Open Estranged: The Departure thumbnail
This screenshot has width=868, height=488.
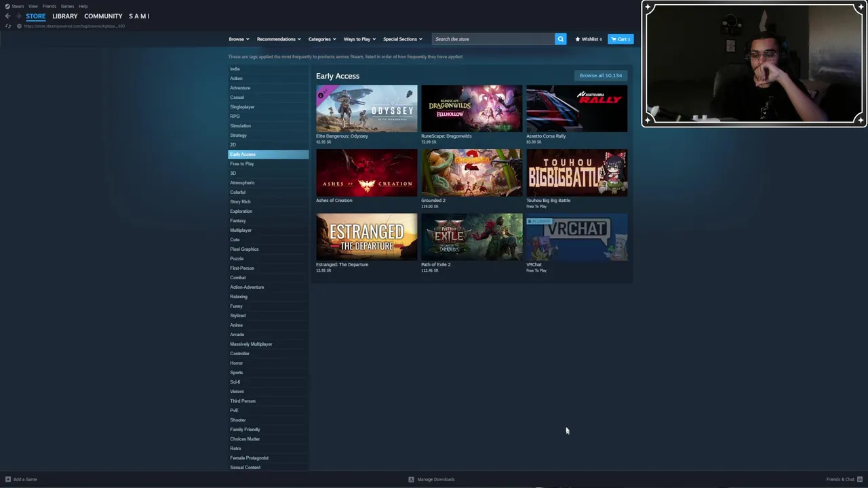pos(366,237)
